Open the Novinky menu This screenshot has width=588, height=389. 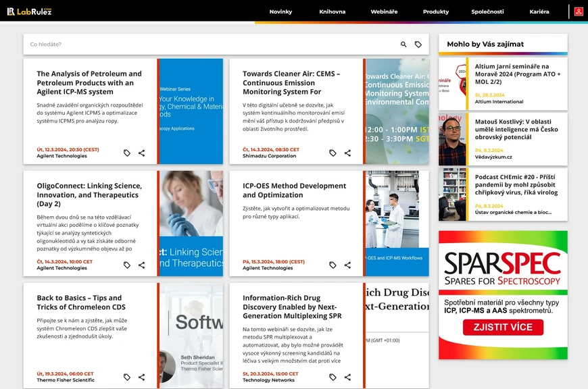280,11
